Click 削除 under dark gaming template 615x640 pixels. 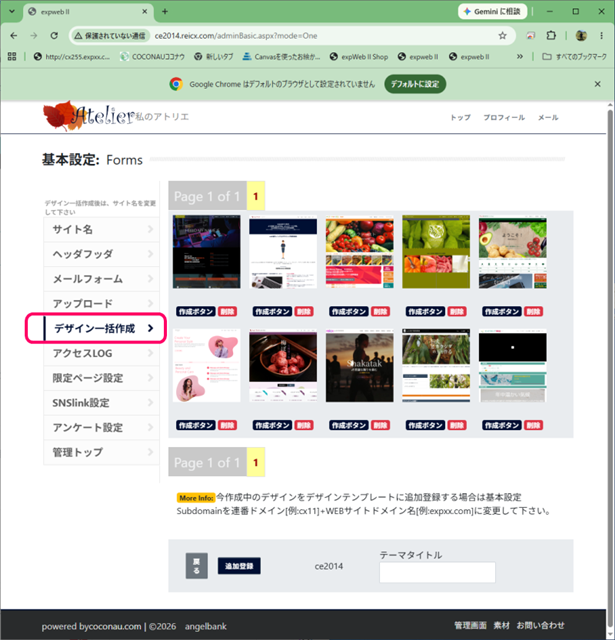pos(227,312)
